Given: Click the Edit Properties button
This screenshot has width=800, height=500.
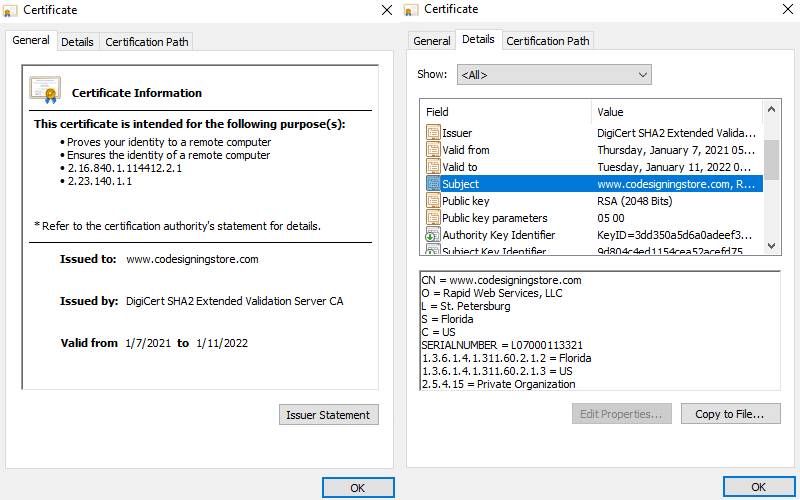Looking at the screenshot, I should pyautogui.click(x=621, y=414).
